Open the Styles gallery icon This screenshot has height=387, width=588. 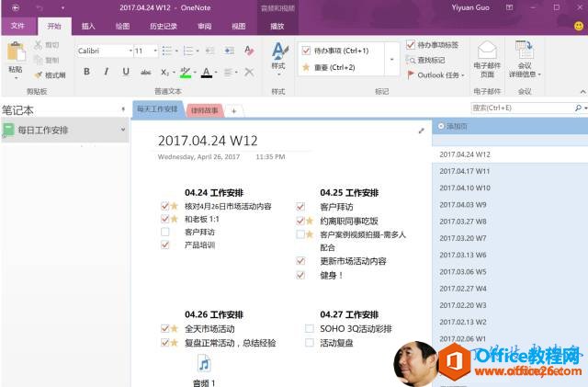point(278,51)
